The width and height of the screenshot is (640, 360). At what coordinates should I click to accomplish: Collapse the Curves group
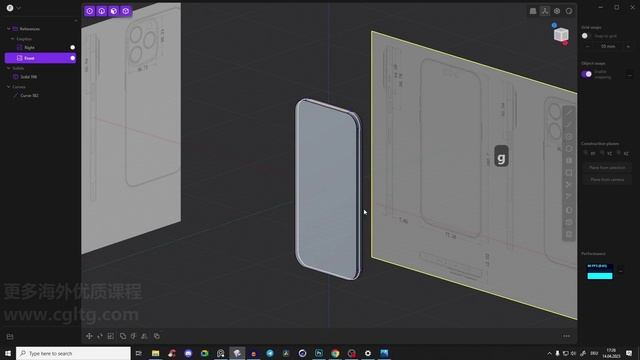(x=9, y=87)
